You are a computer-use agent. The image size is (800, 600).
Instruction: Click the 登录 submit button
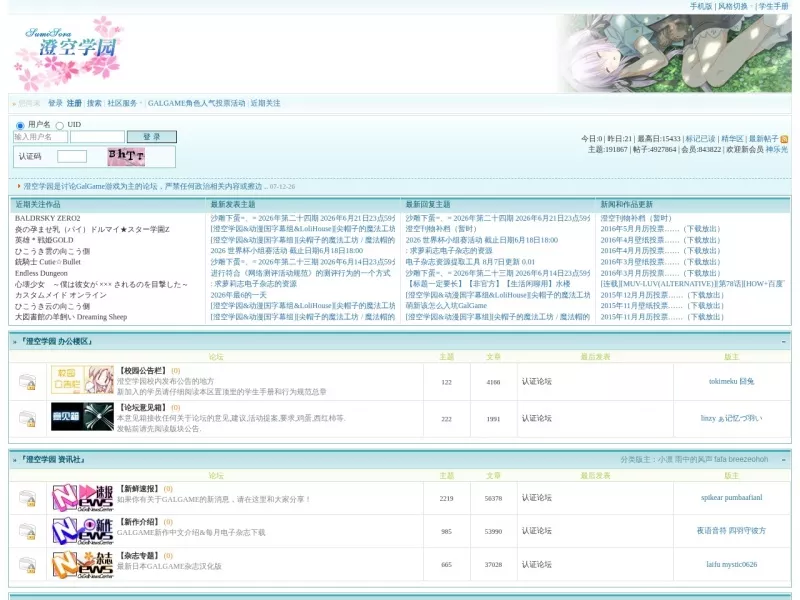pos(152,137)
